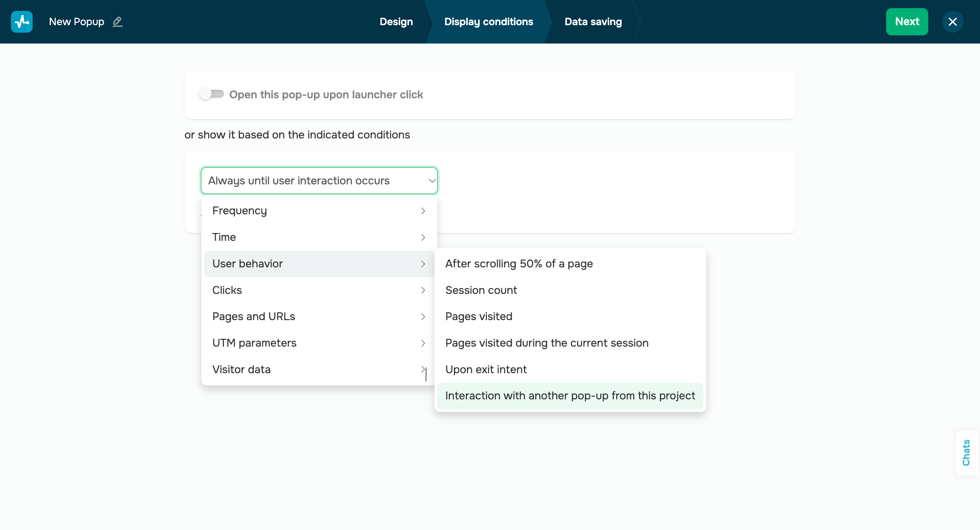Expand the UTM parameters category
980x530 pixels.
319,343
